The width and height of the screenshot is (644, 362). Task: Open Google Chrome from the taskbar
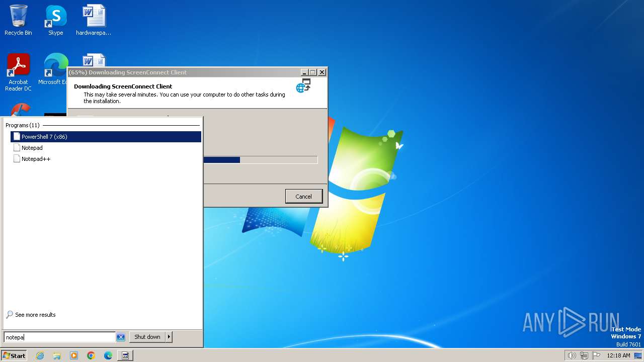(91, 355)
